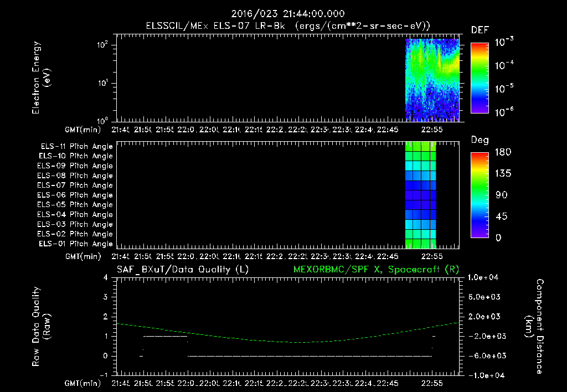This screenshot has width=567, height=392.
Task: Click the 135 degree scale label
Action: 503,174
